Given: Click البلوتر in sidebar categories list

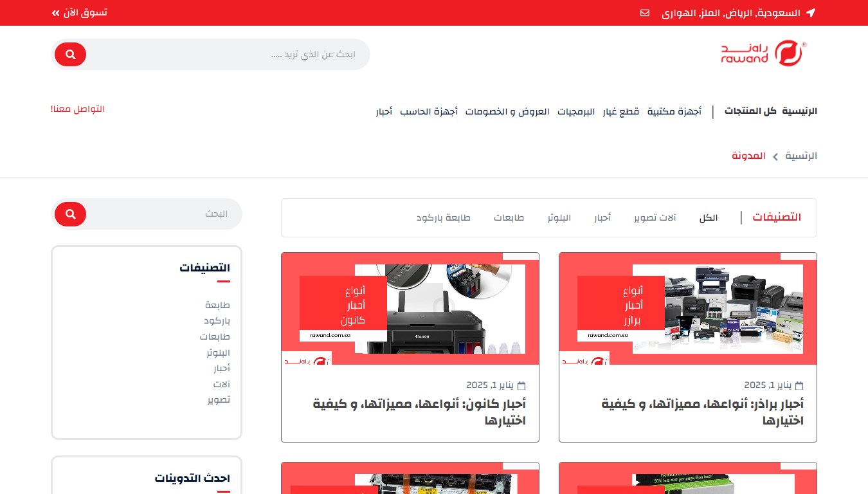Looking at the screenshot, I should pos(218,352).
